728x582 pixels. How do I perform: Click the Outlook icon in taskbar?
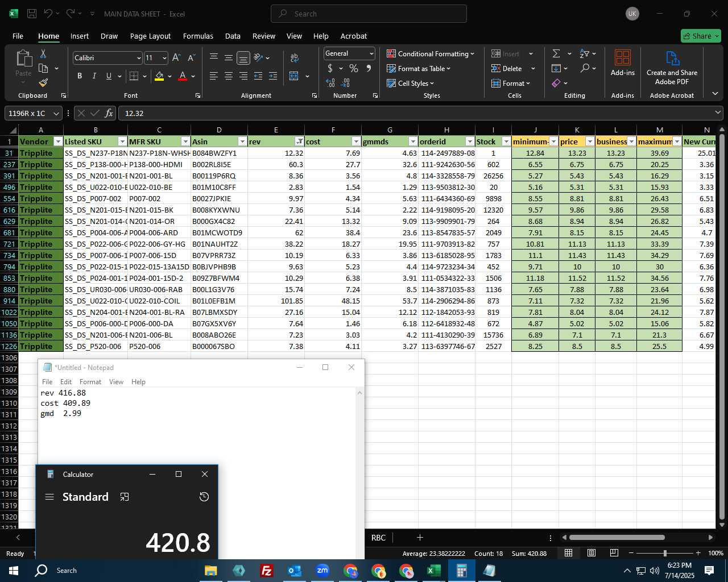tap(294, 570)
